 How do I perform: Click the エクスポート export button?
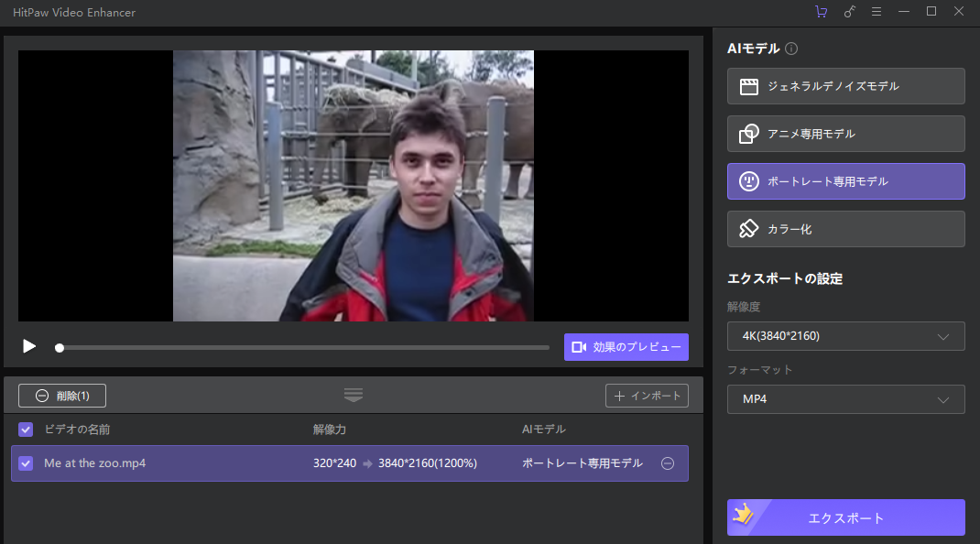(845, 517)
